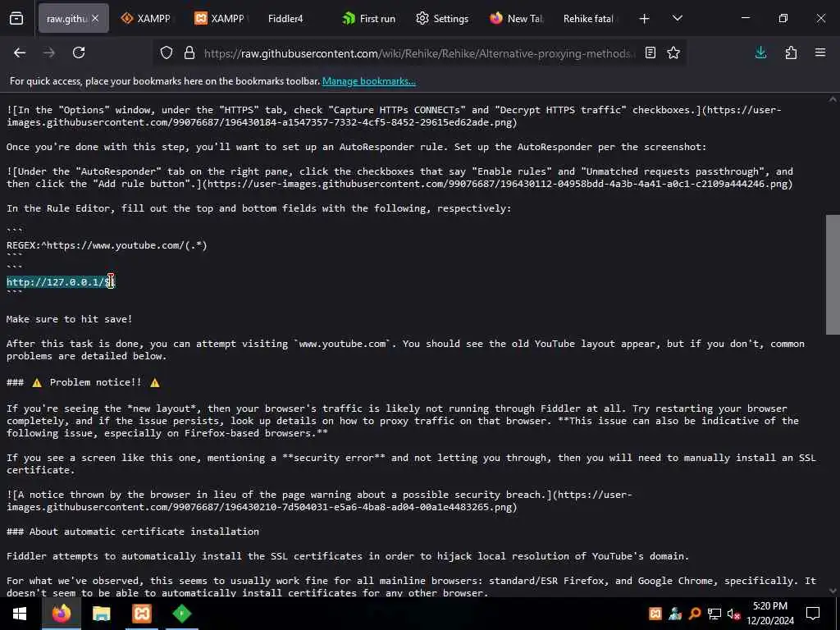
Task: Open the downloads panel
Action: [x=760, y=52]
